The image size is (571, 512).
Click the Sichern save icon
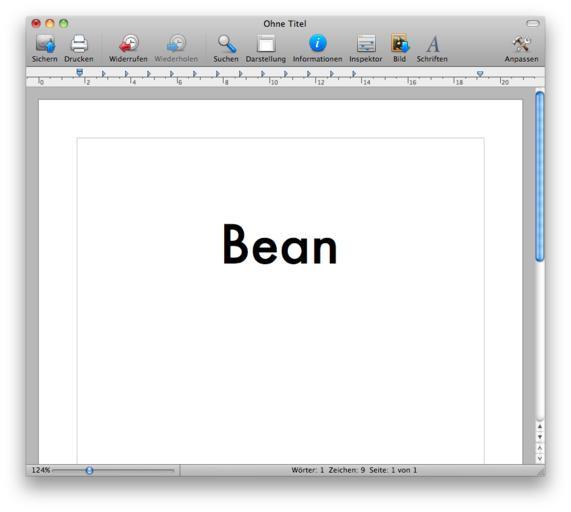tap(45, 44)
